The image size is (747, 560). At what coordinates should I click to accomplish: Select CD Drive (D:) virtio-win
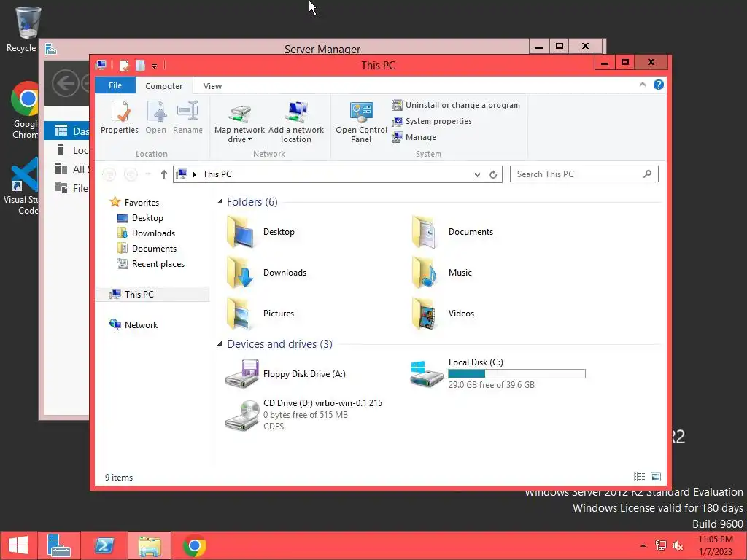(304, 415)
